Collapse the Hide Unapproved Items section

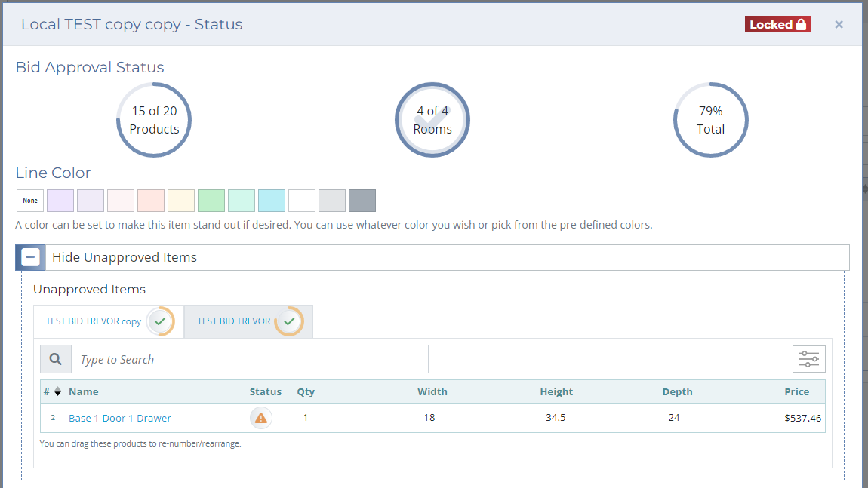(30, 257)
